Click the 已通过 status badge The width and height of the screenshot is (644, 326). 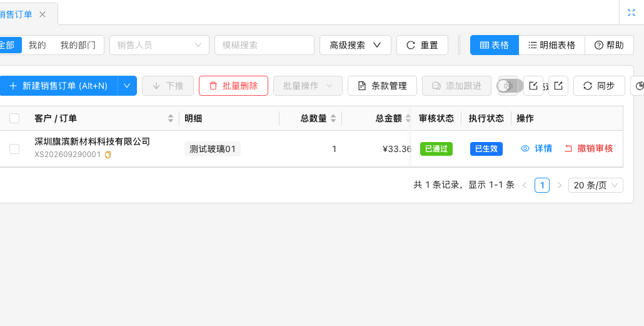pos(436,149)
